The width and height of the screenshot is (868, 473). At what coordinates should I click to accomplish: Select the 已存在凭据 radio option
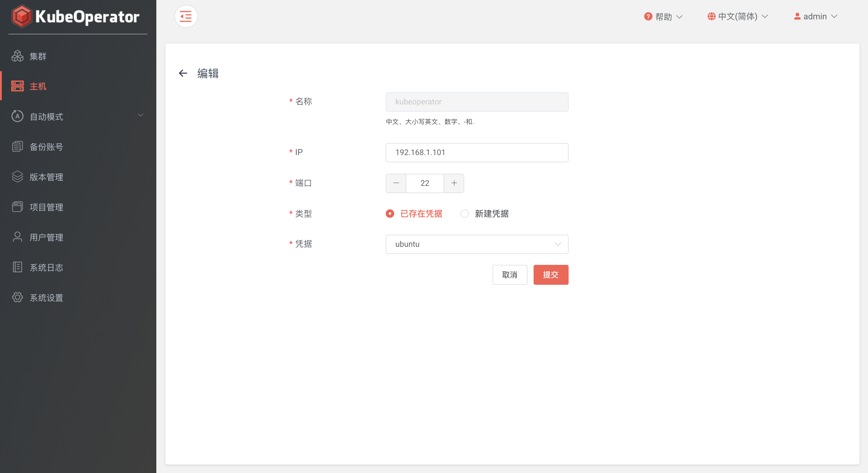tap(390, 214)
